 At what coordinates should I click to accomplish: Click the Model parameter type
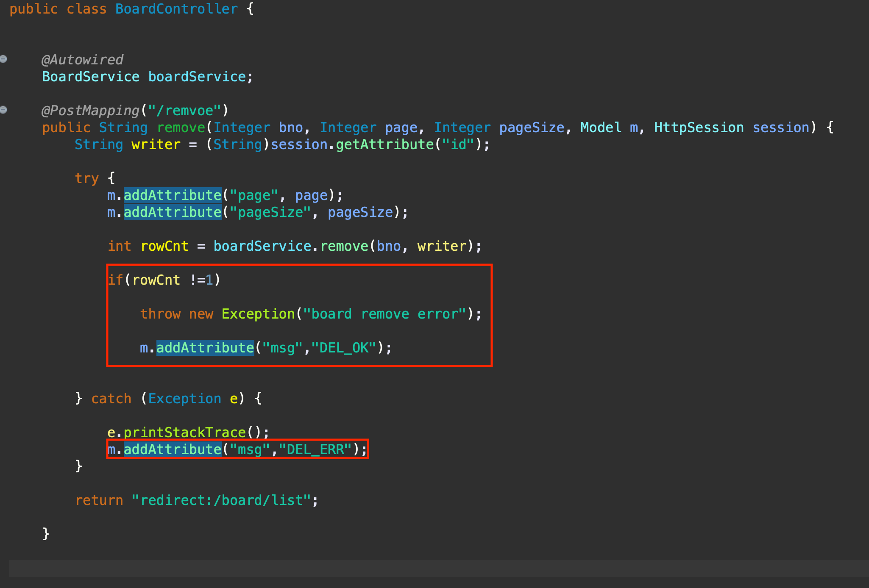pyautogui.click(x=600, y=128)
